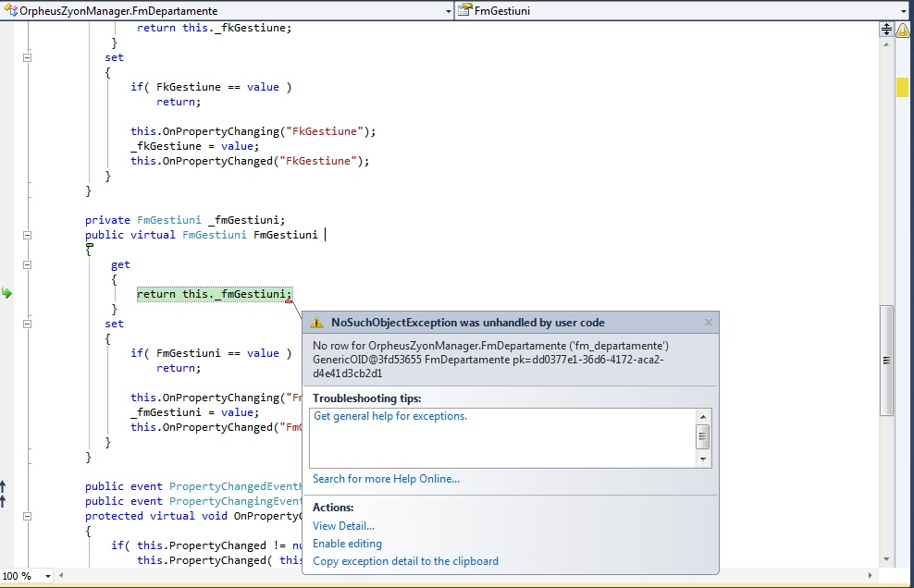Click the yellow warning triangle above the scrollbar
Image resolution: width=914 pixels, height=588 pixels.
[903, 30]
